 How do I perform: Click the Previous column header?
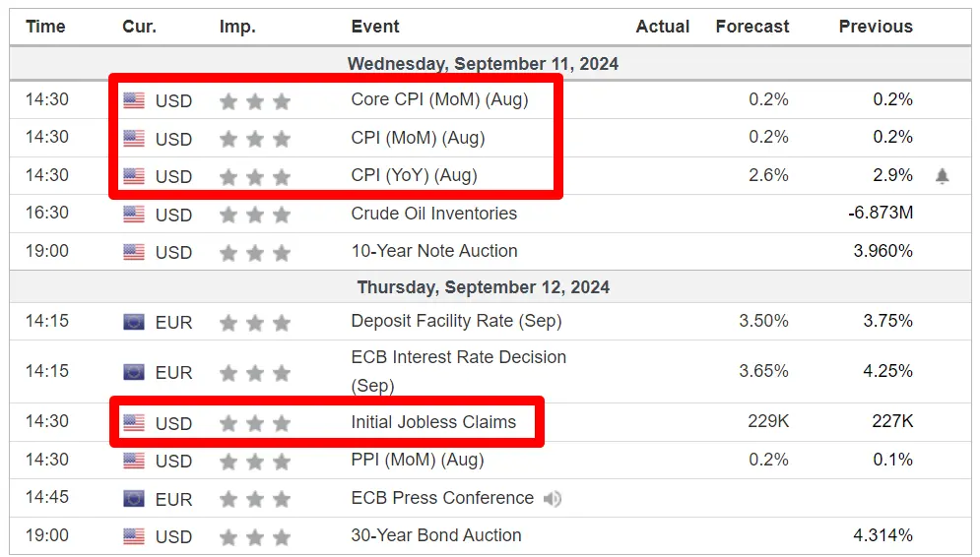click(x=876, y=27)
